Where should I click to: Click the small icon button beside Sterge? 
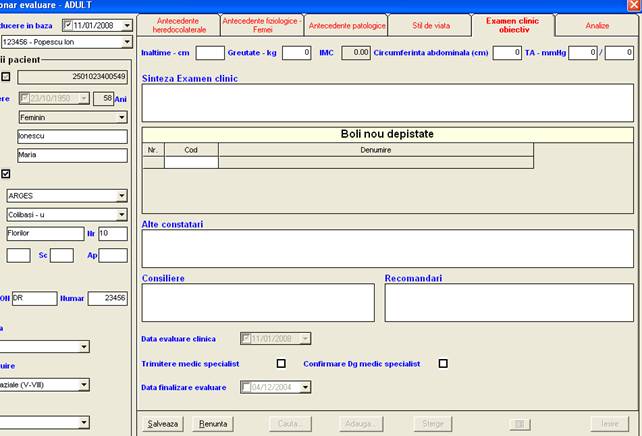tap(519, 423)
